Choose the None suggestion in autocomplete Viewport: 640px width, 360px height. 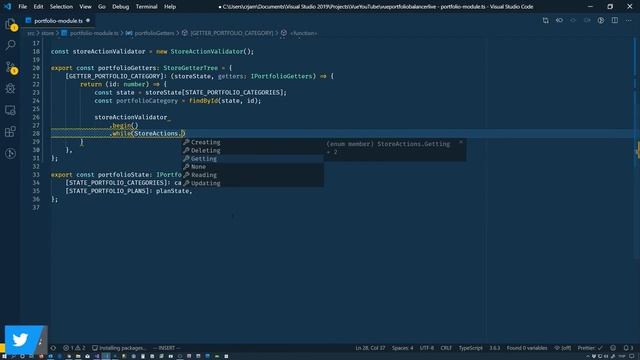click(x=253, y=167)
